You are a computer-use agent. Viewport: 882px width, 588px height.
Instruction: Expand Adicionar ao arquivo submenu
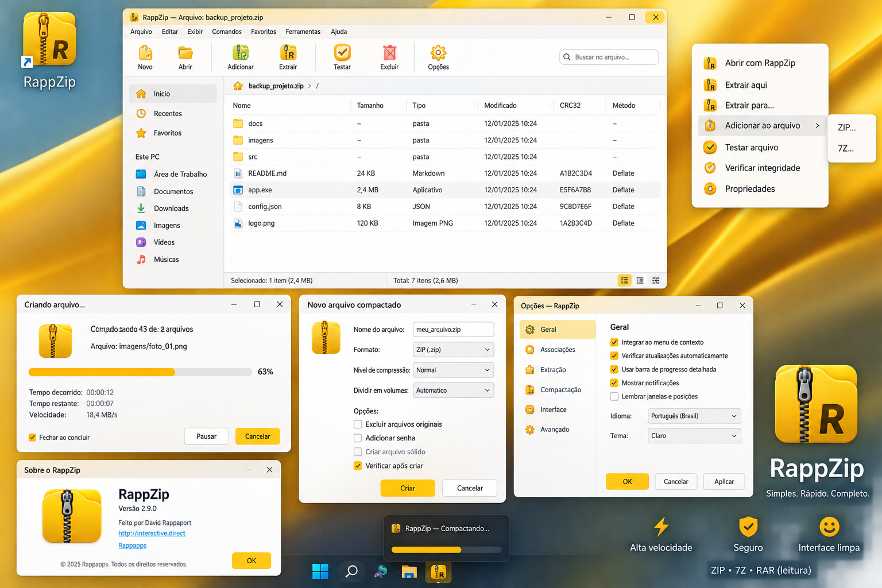click(762, 126)
